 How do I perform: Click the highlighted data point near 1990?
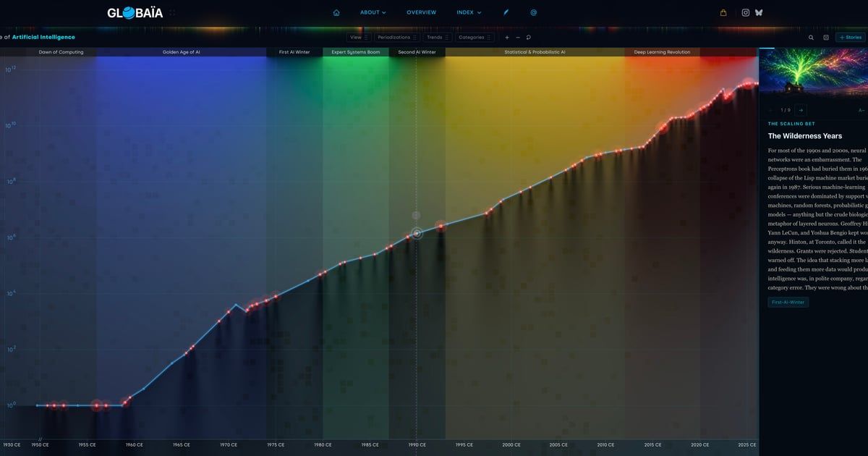click(417, 233)
